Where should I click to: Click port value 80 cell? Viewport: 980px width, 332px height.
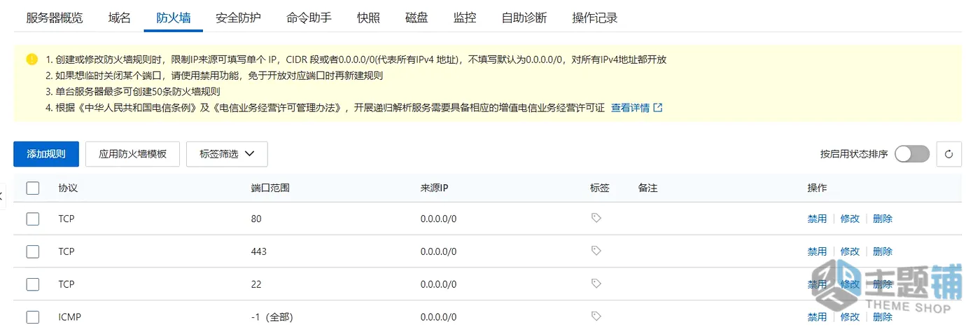coord(256,219)
